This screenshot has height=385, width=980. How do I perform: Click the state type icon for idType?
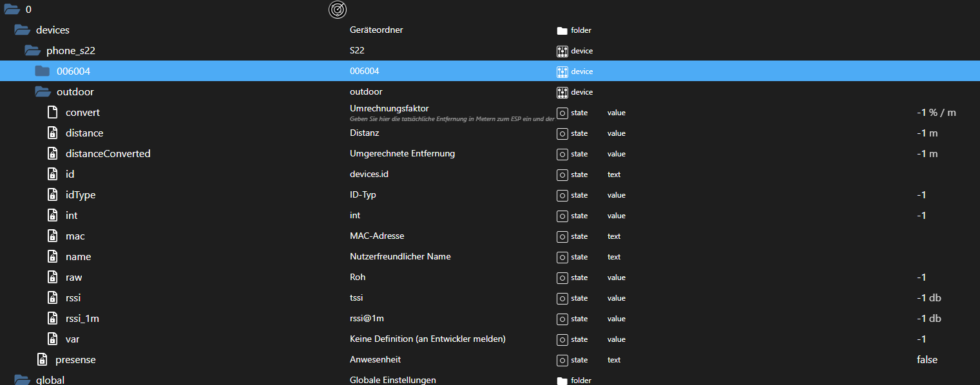click(x=562, y=194)
